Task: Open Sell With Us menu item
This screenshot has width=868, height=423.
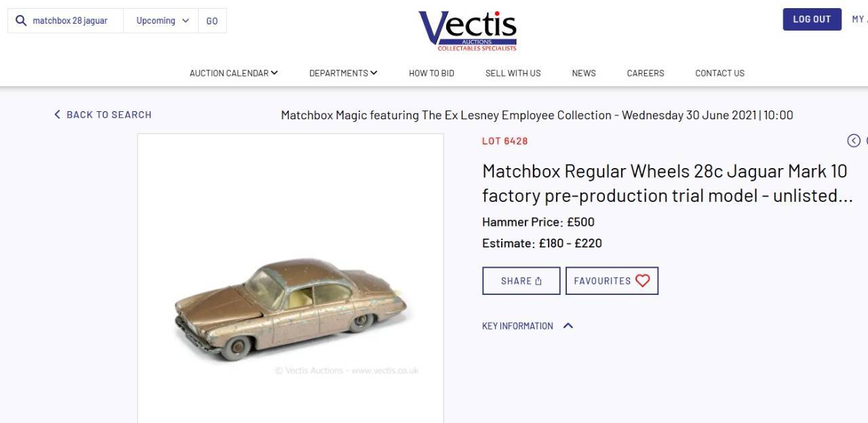Action: coord(513,73)
